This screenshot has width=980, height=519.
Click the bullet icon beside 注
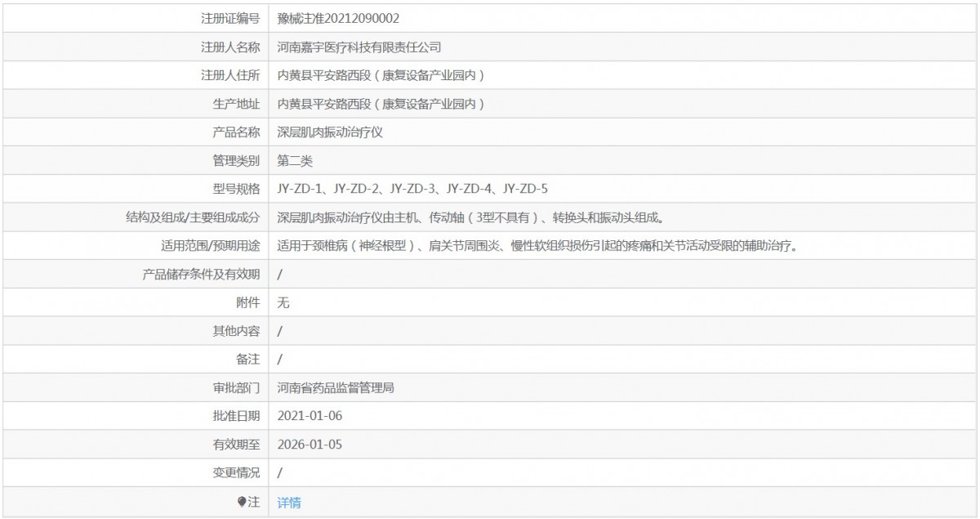click(x=242, y=503)
